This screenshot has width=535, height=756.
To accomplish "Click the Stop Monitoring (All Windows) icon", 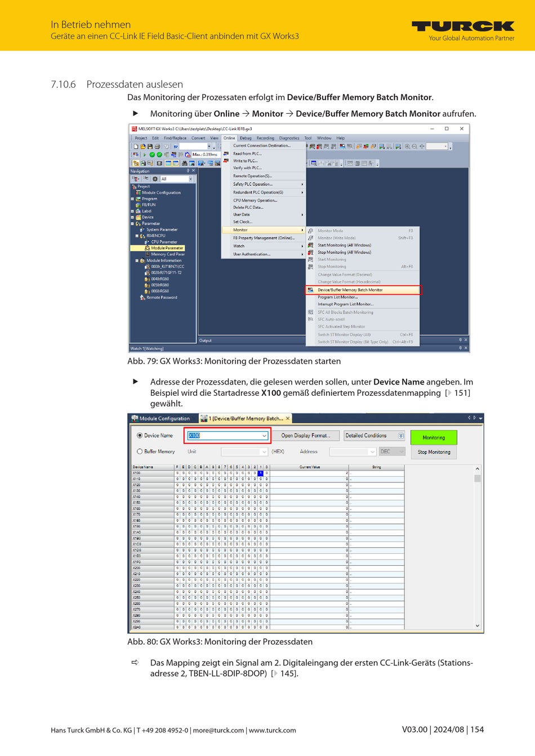I will [x=310, y=252].
